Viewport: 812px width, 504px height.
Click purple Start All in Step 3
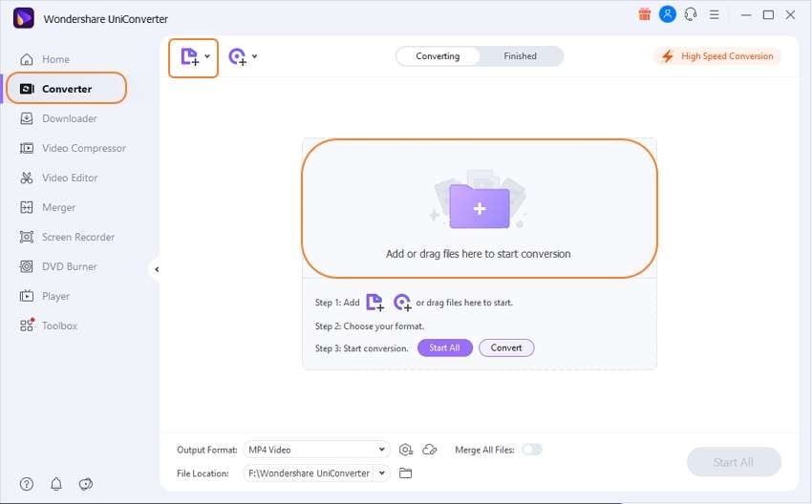point(444,347)
